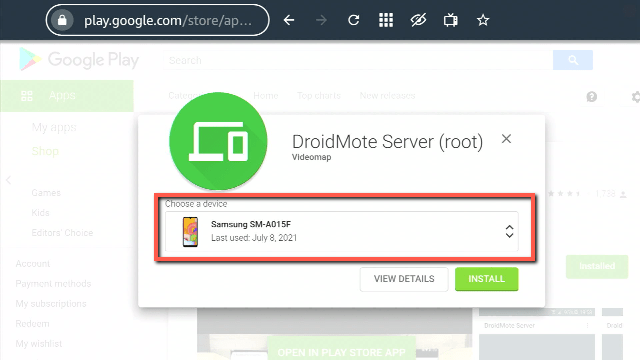The image size is (640, 360).
Task: Open My apps in sidebar
Action: 54,127
